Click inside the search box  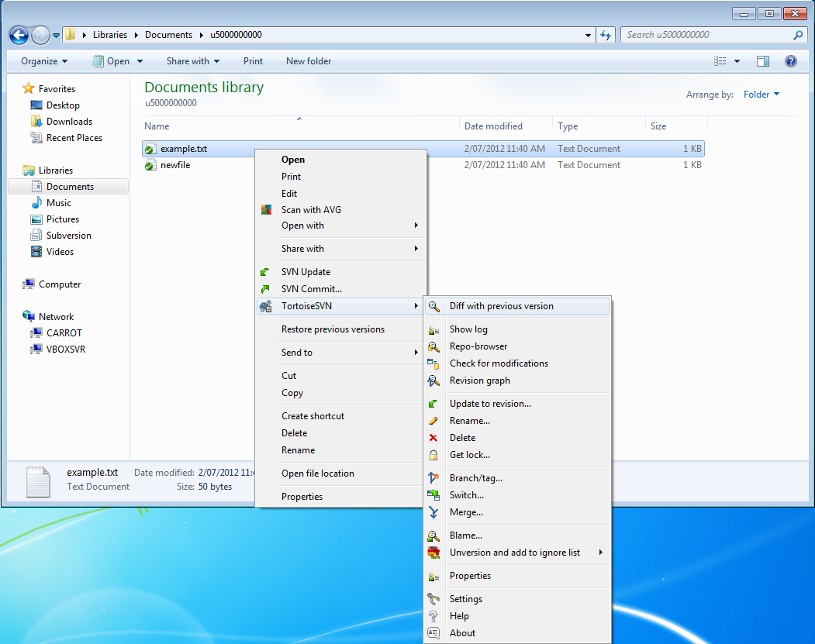tap(707, 34)
